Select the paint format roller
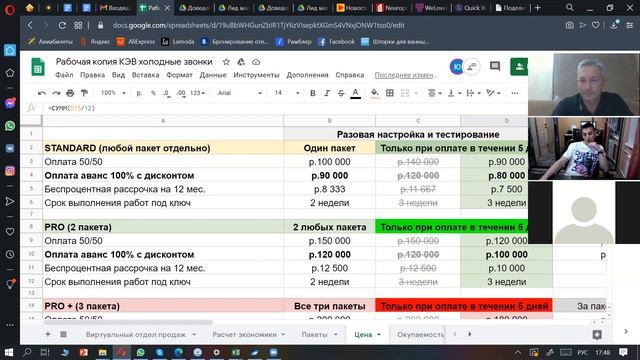Image resolution: width=640 pixels, height=360 pixels. coord(84,93)
